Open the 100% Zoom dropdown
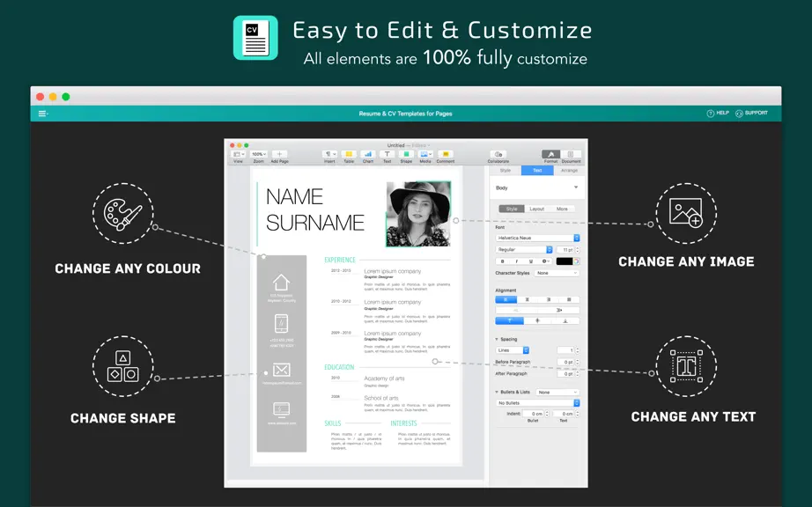This screenshot has width=812, height=507. click(258, 154)
